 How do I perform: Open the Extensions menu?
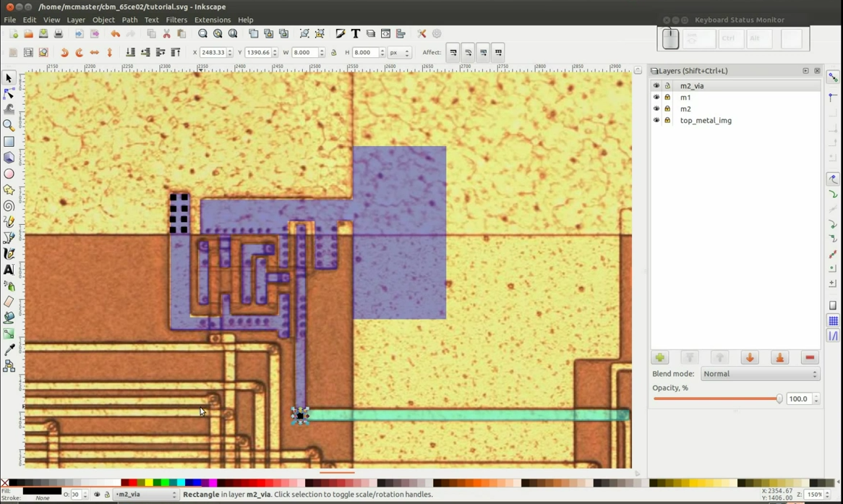pos(212,20)
